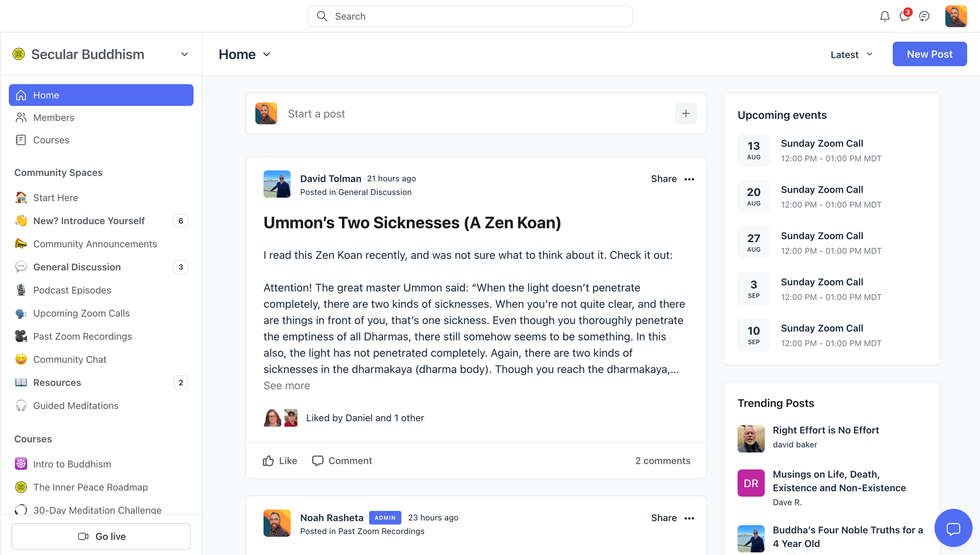Open more options on David Tolman's post
This screenshot has height=555, width=980.
click(689, 179)
